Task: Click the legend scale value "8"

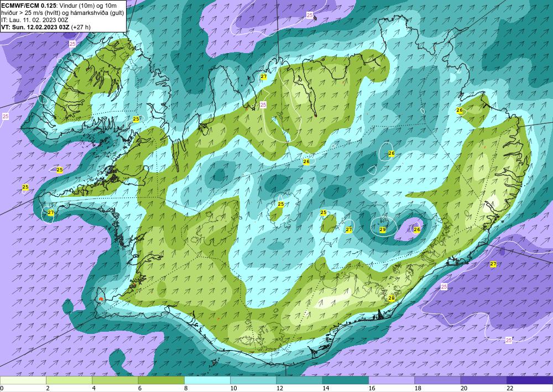Action: 186,389
